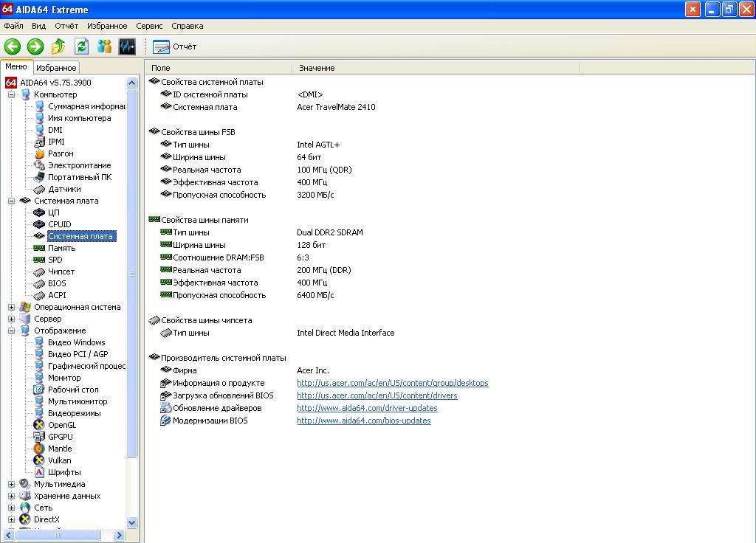The height and width of the screenshot is (543, 756).
Task: Open the users icon in the toolbar
Action: [x=104, y=46]
